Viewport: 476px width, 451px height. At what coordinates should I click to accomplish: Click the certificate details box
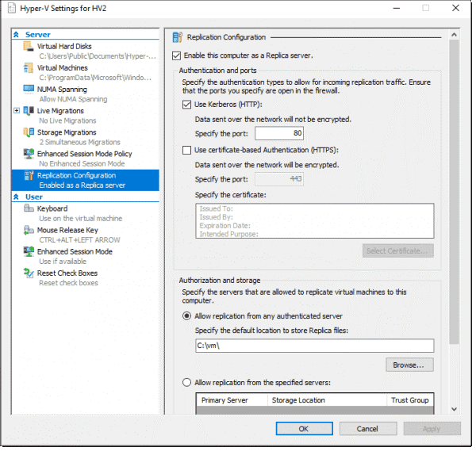click(x=314, y=221)
